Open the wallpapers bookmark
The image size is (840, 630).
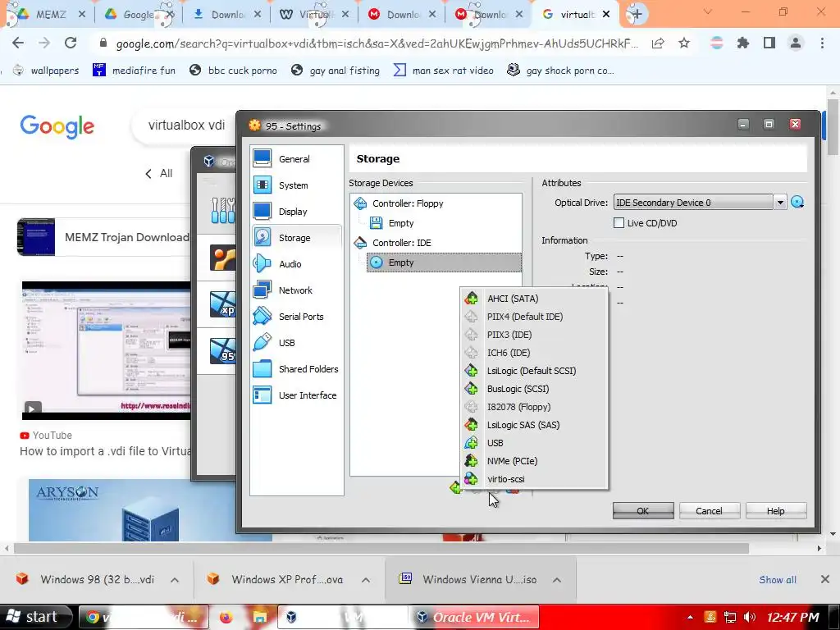[x=46, y=71]
